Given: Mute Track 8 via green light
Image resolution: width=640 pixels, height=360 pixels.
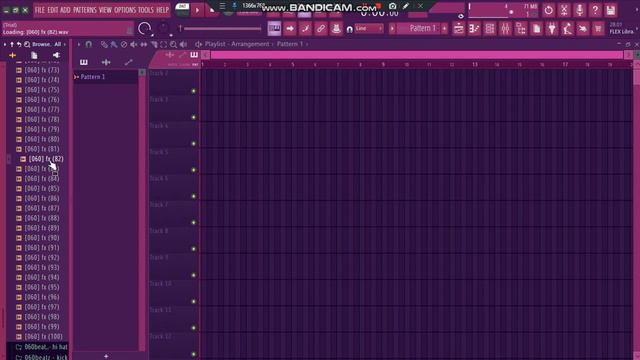Looking at the screenshot, I should [x=194, y=249].
